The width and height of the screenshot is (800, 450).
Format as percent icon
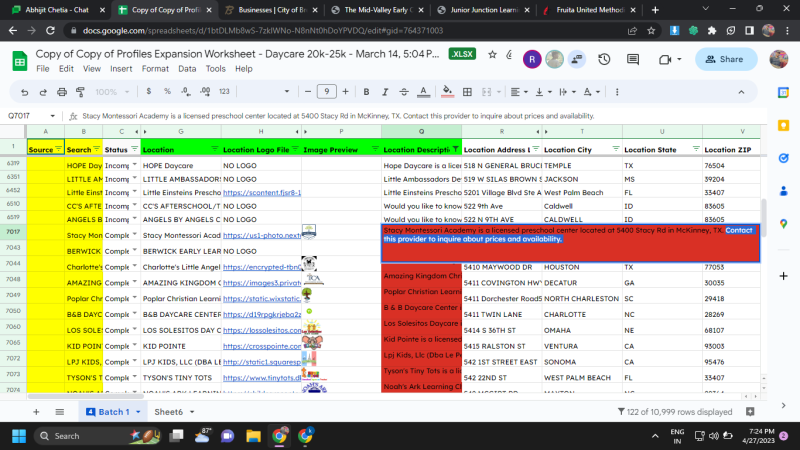tap(167, 91)
